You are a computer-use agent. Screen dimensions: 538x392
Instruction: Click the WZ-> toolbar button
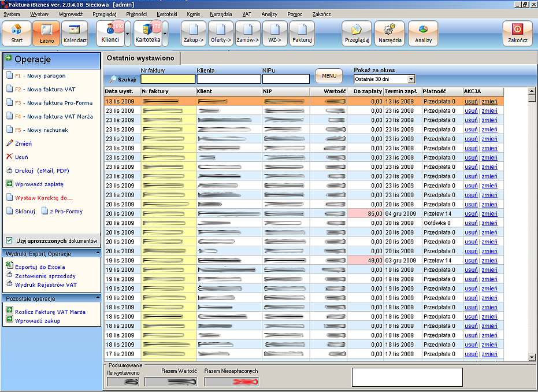pos(275,34)
